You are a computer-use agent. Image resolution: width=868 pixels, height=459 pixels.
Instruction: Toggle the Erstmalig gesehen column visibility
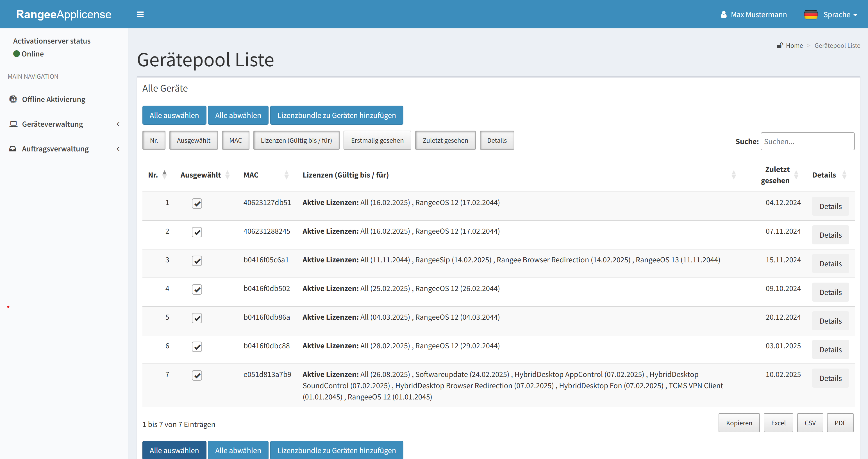[x=377, y=140]
